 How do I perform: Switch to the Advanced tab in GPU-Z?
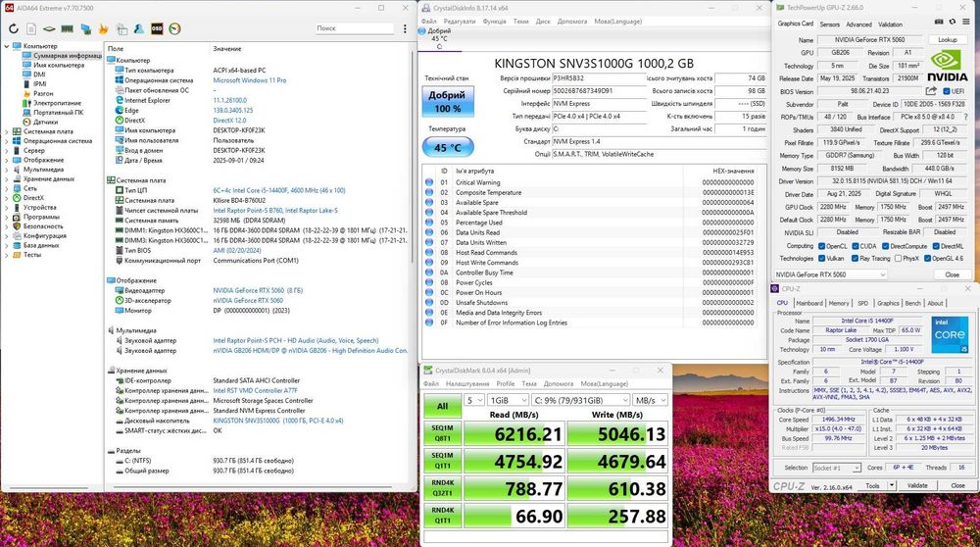coord(858,25)
